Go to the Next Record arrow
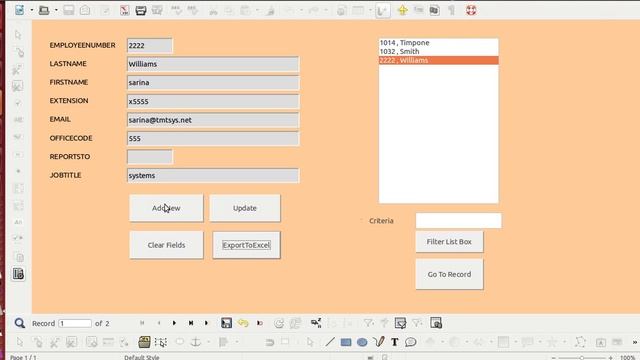Viewport: 640px width, 360px height. point(174,323)
